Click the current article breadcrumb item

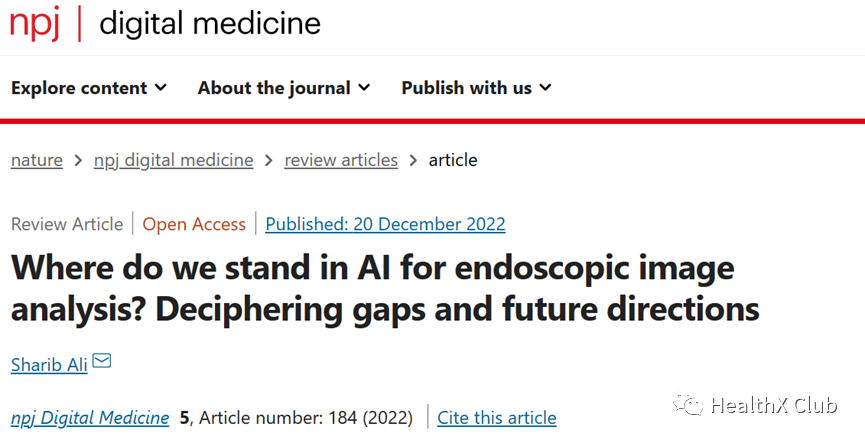[x=453, y=160]
